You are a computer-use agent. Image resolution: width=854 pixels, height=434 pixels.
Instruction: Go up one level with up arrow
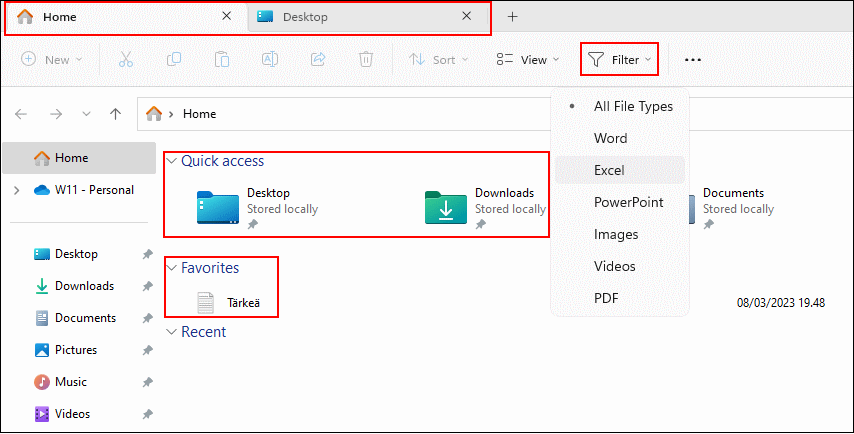pyautogui.click(x=115, y=114)
